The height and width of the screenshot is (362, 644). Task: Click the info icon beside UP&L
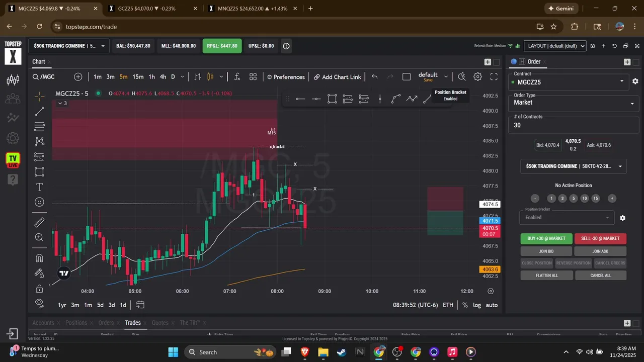click(286, 46)
